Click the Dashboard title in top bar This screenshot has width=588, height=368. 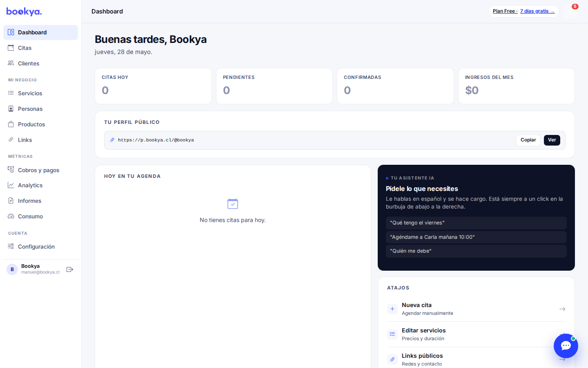107,11
